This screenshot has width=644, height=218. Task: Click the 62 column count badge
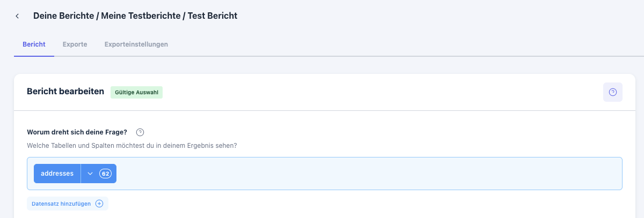105,174
